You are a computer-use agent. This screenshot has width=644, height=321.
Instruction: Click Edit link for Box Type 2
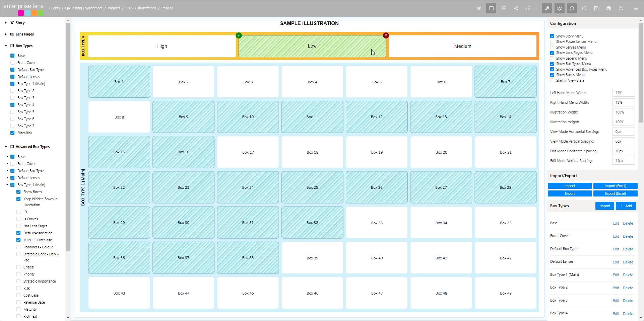[x=616, y=288]
